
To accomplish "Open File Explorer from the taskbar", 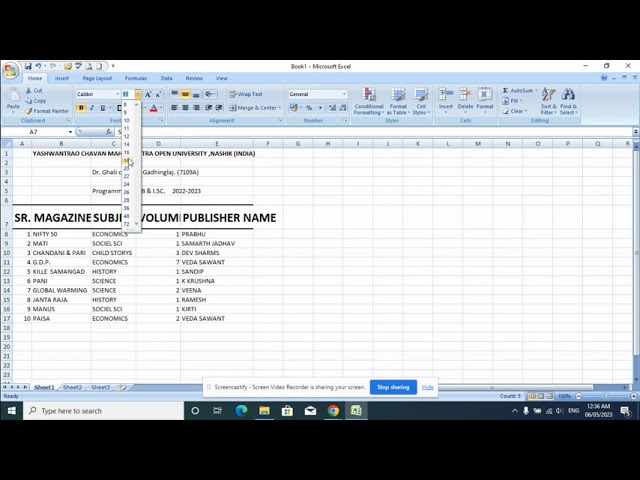I will click(264, 411).
